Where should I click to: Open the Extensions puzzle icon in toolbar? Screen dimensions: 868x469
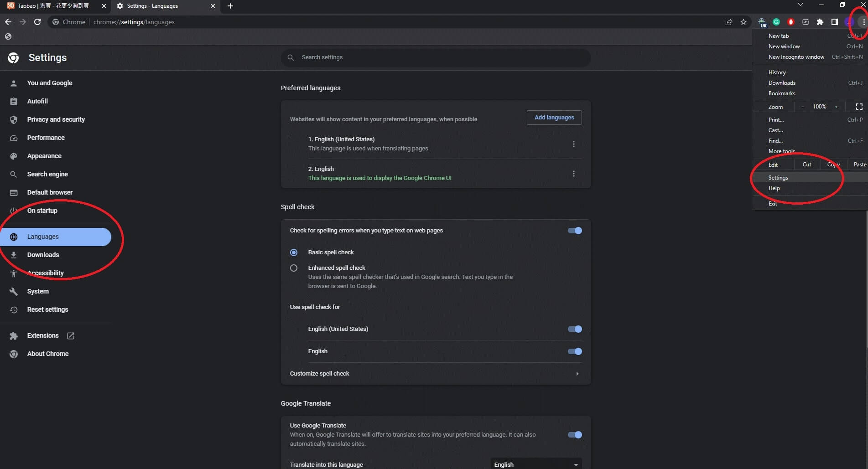pos(820,22)
